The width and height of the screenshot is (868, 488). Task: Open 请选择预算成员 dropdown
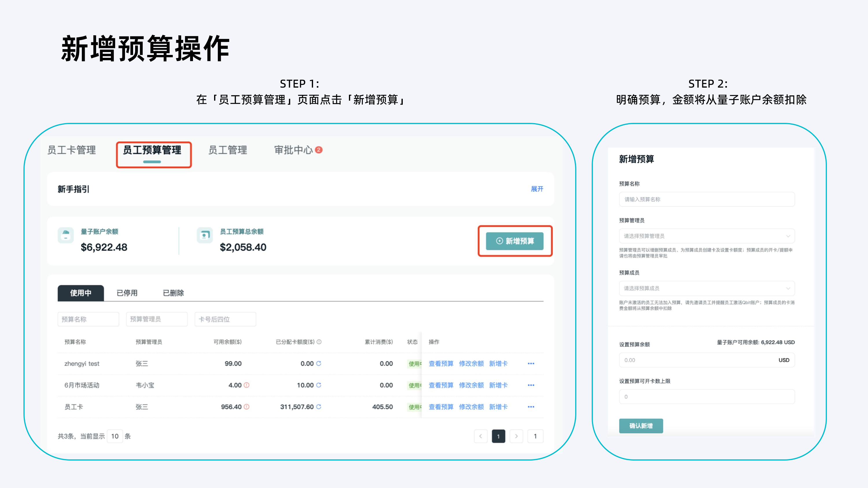click(707, 288)
